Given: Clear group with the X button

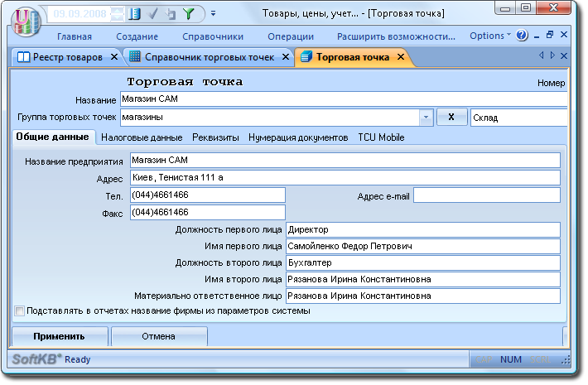Looking at the screenshot, I should pos(451,117).
